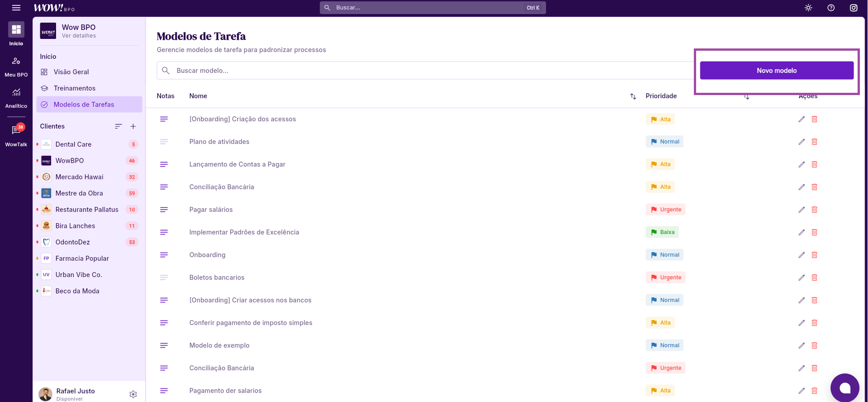868x402 pixels.
Task: Open the help question mark icon
Action: point(831,8)
